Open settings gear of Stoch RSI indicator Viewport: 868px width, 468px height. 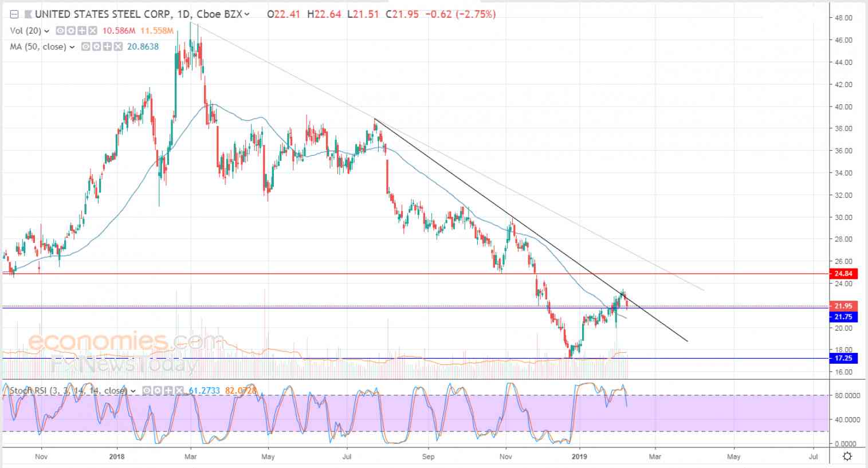click(x=157, y=391)
